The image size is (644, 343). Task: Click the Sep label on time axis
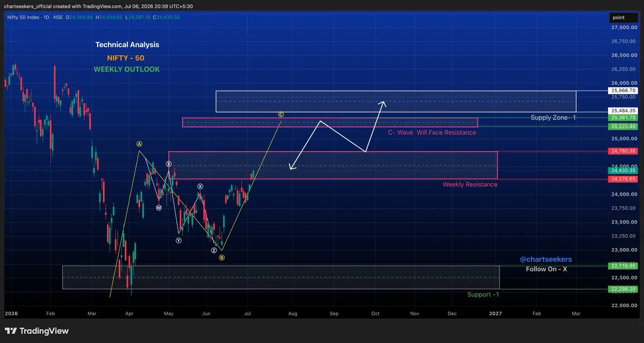[x=334, y=312]
